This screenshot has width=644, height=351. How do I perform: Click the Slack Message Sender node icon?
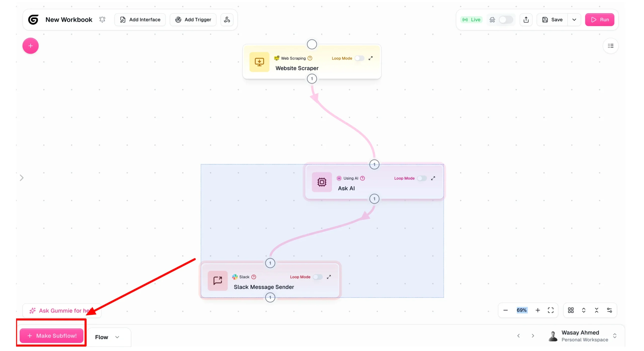click(x=218, y=281)
